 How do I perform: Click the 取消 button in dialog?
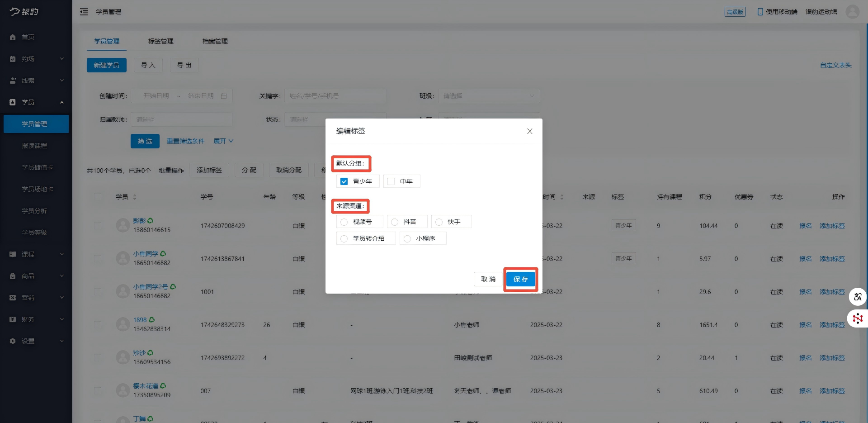click(488, 279)
